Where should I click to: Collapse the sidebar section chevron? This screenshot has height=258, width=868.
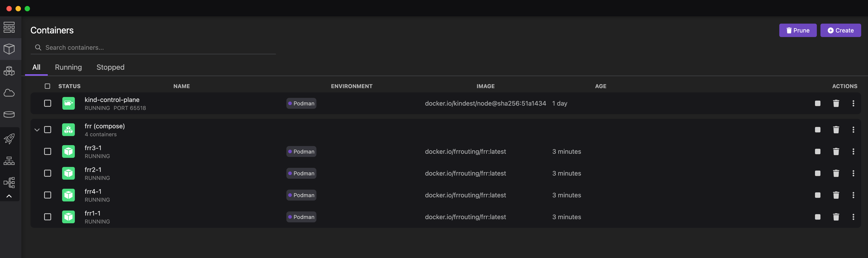(x=9, y=196)
